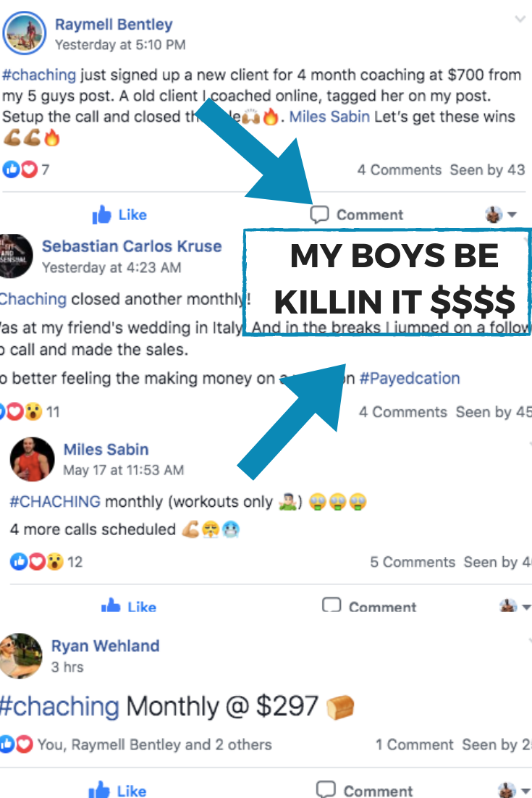This screenshot has height=798, width=532.
Task: Open post options chevron on Raymell's post
Action: pyautogui.click(x=520, y=20)
